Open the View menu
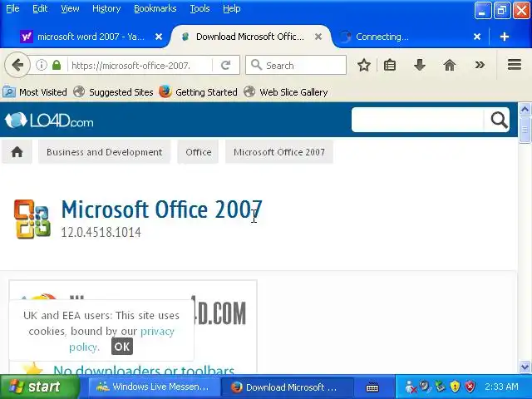This screenshot has width=532, height=399. tap(70, 8)
